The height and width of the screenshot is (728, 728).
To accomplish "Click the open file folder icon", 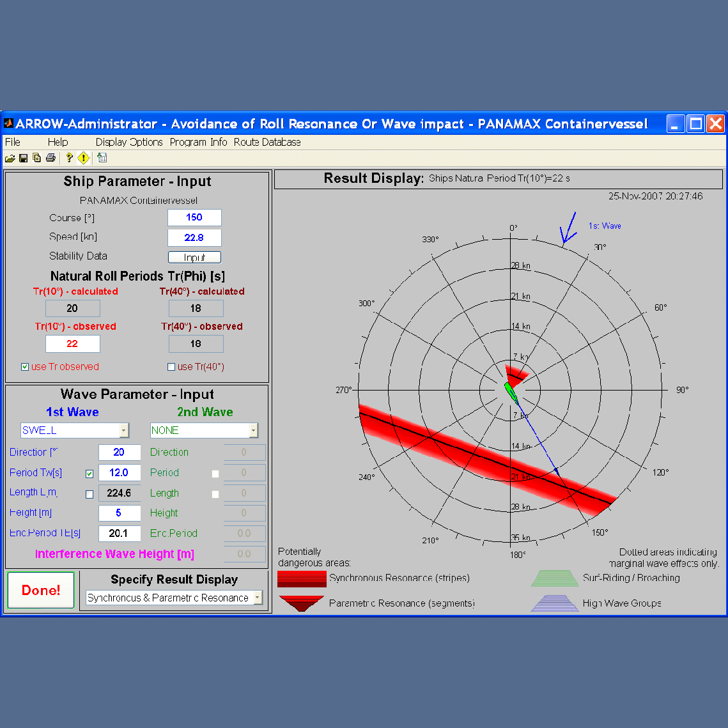I will coord(10,159).
